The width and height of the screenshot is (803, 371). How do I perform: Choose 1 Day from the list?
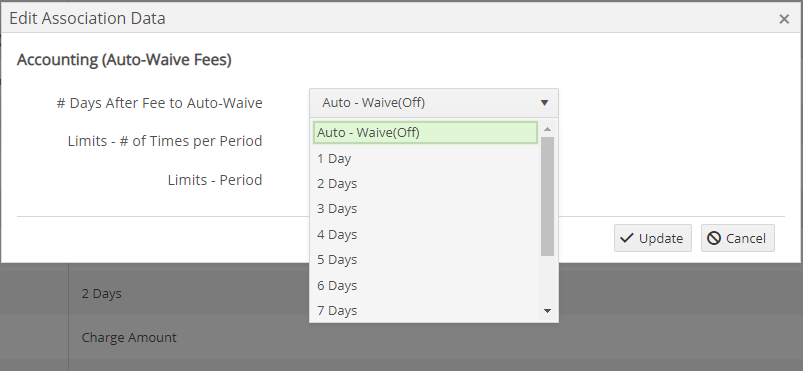(x=425, y=158)
